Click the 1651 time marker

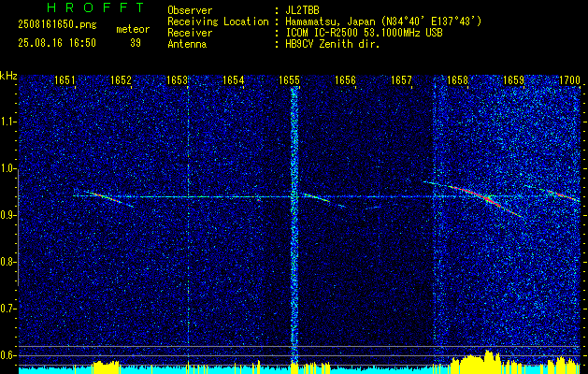pos(65,79)
